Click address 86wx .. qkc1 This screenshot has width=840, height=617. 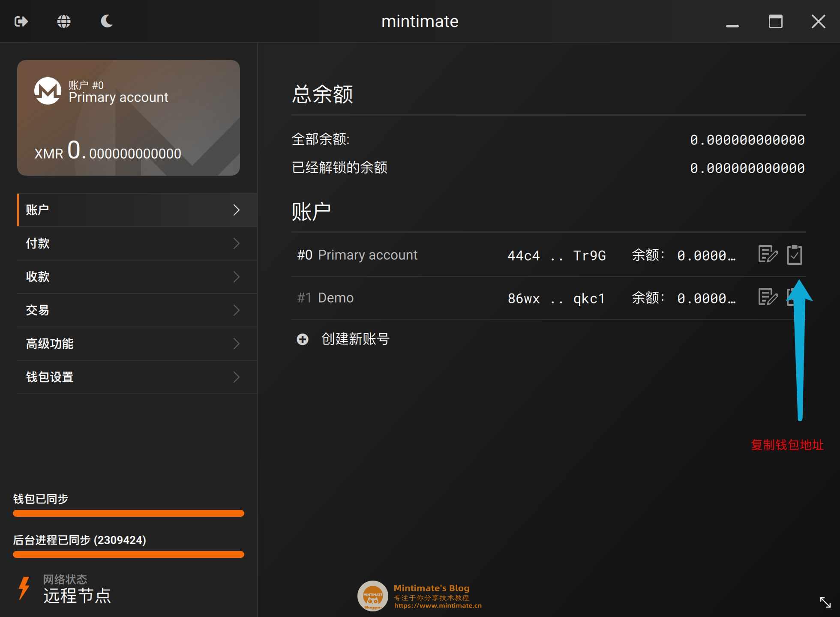[x=556, y=299]
